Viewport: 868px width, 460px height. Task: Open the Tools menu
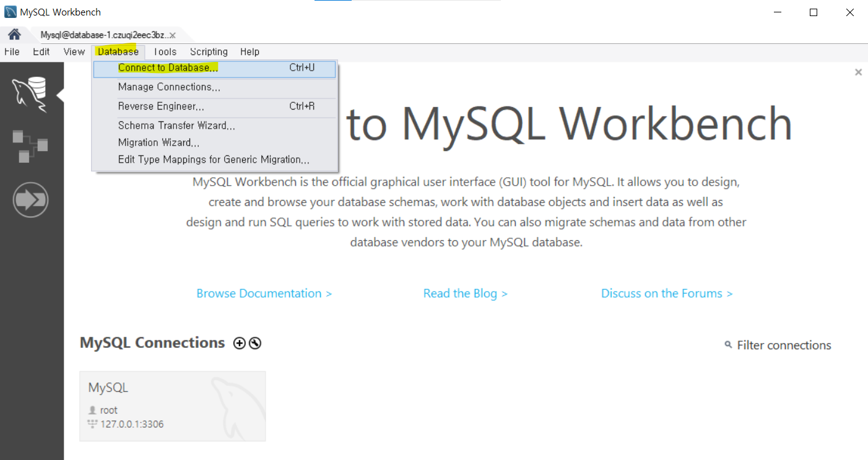pyautogui.click(x=165, y=52)
